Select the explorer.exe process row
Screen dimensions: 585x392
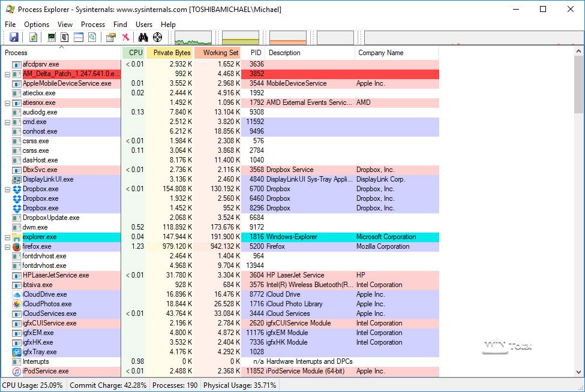pyautogui.click(x=40, y=237)
